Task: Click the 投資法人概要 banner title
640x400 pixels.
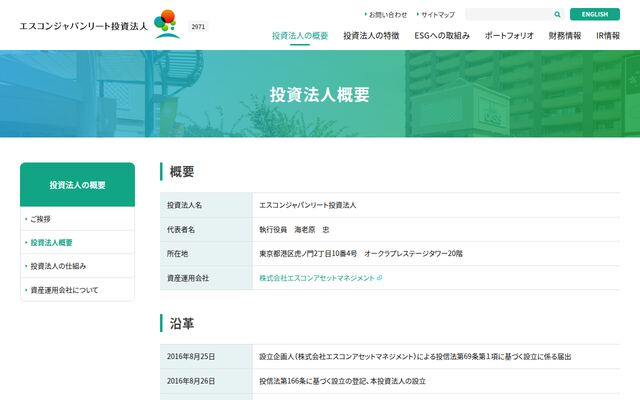Action: point(320,95)
